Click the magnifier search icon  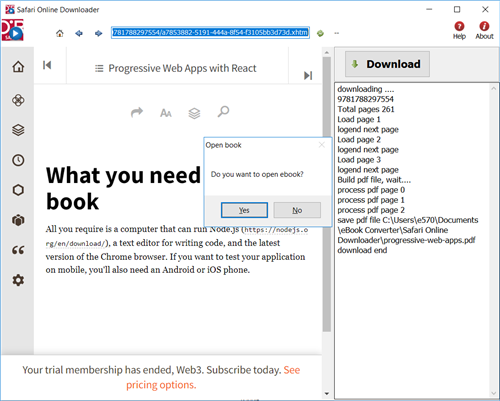click(x=223, y=112)
